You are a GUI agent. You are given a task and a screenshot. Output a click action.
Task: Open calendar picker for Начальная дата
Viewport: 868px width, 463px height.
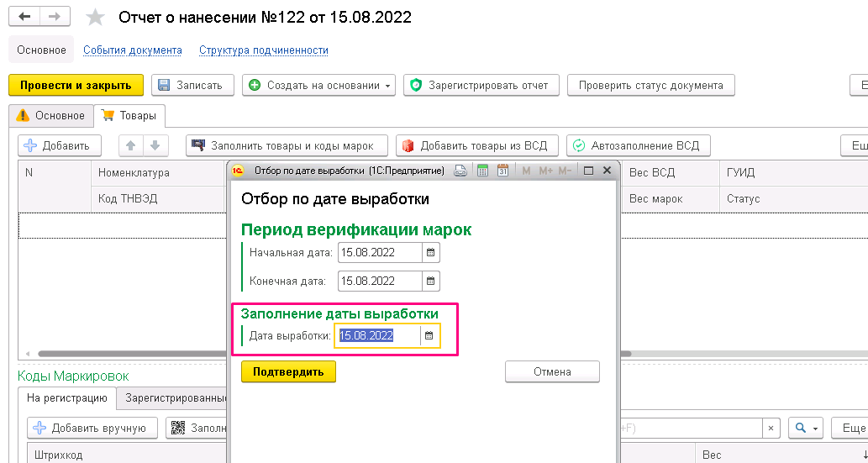click(x=431, y=253)
